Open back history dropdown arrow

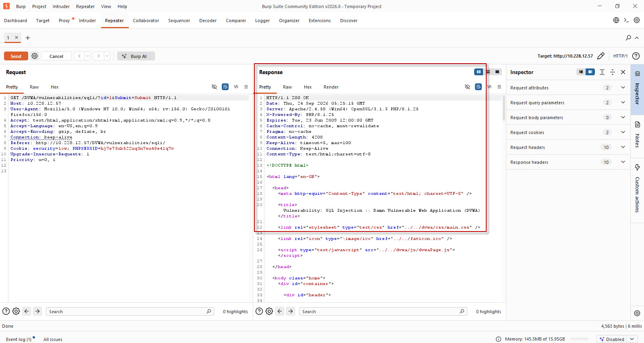pos(88,56)
